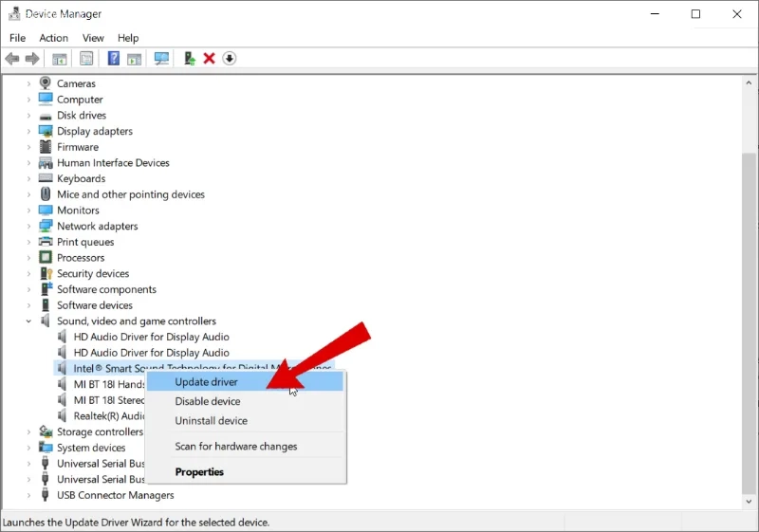Expand the Cameras category chevron
The height and width of the screenshot is (532, 759).
(28, 83)
